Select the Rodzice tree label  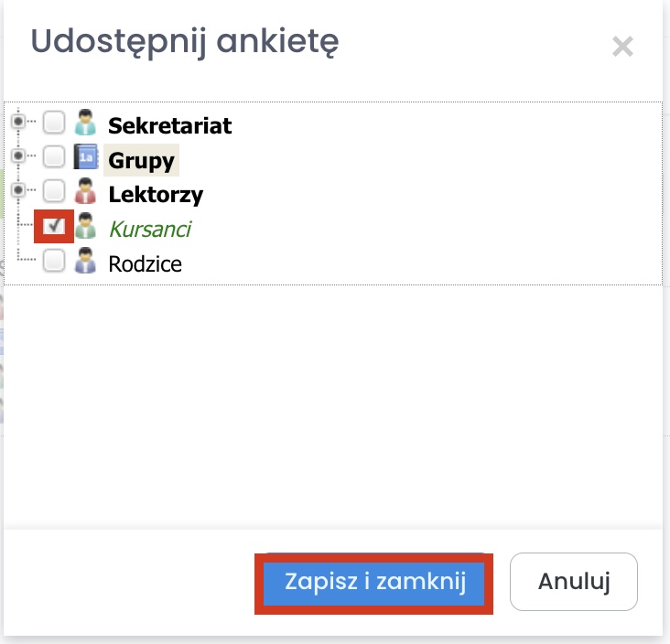click(x=145, y=264)
